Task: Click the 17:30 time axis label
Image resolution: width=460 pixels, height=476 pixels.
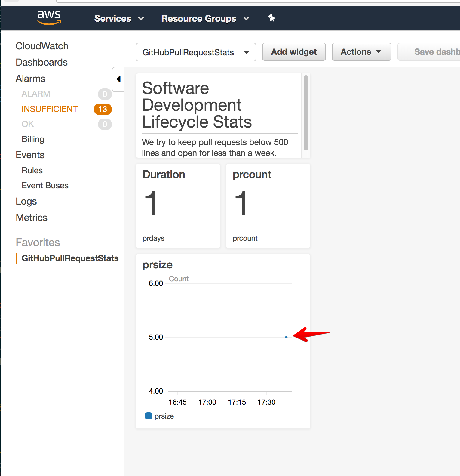Action: pos(267,402)
